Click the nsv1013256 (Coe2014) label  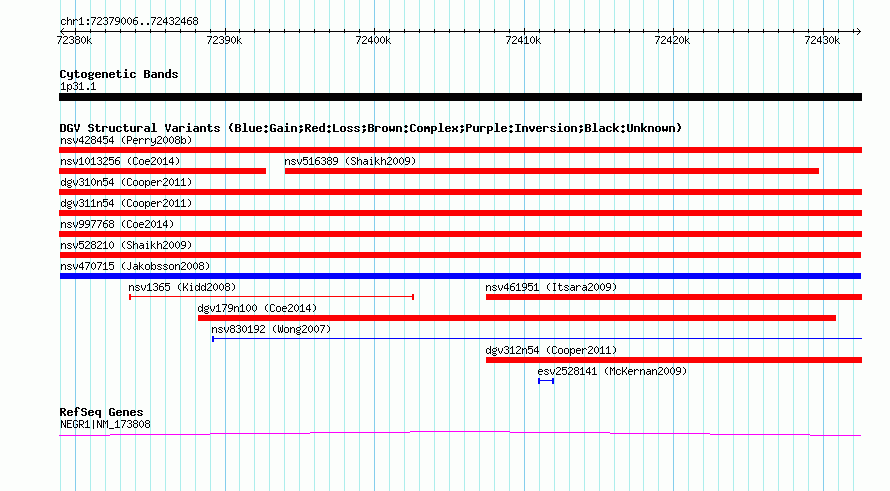point(120,161)
